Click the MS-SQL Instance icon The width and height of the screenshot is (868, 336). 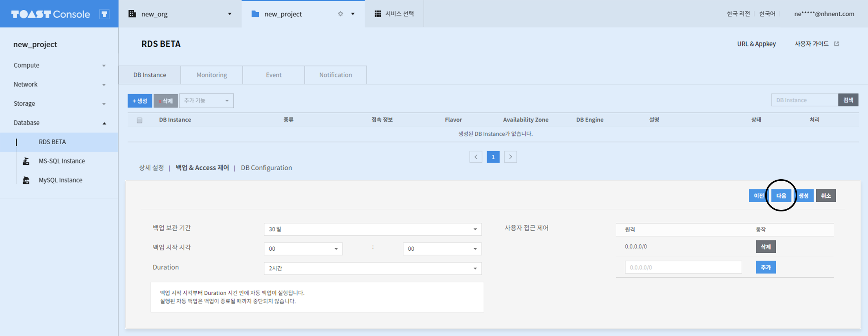coord(26,161)
